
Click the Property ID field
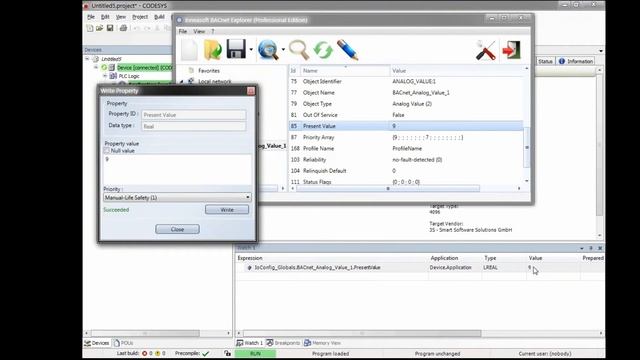(x=194, y=115)
